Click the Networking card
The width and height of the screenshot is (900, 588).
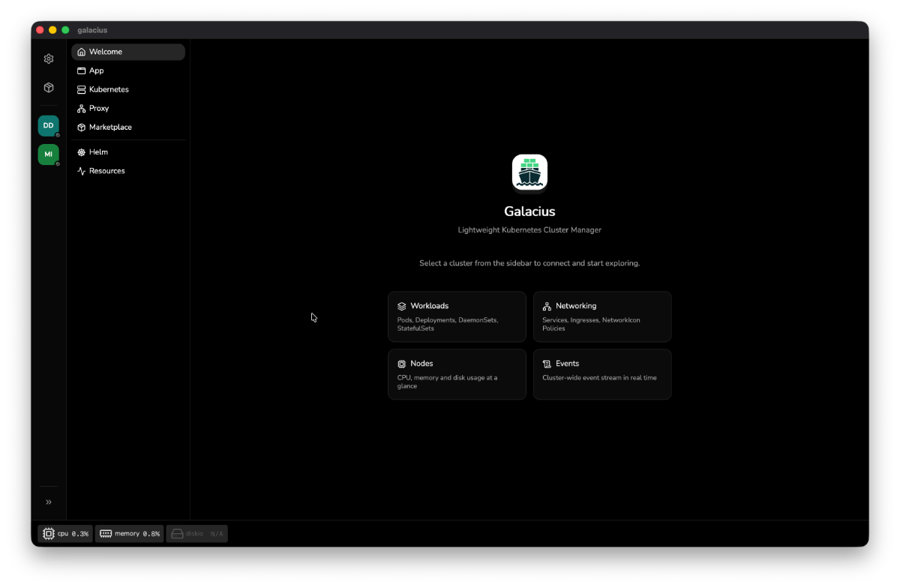pyautogui.click(x=602, y=316)
